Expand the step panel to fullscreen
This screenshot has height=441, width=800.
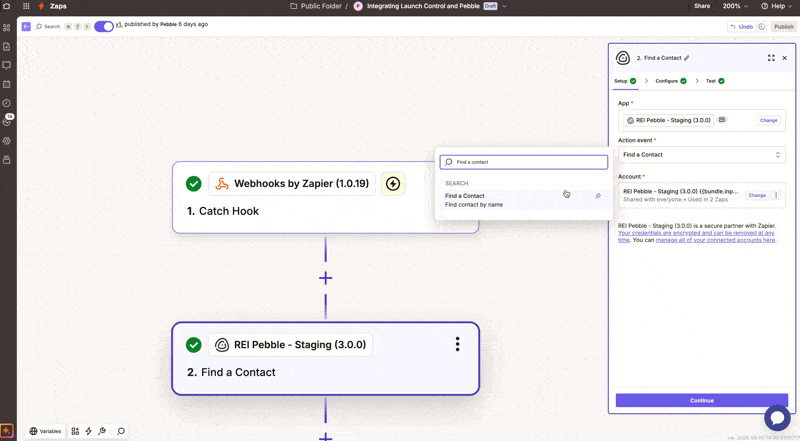(771, 58)
